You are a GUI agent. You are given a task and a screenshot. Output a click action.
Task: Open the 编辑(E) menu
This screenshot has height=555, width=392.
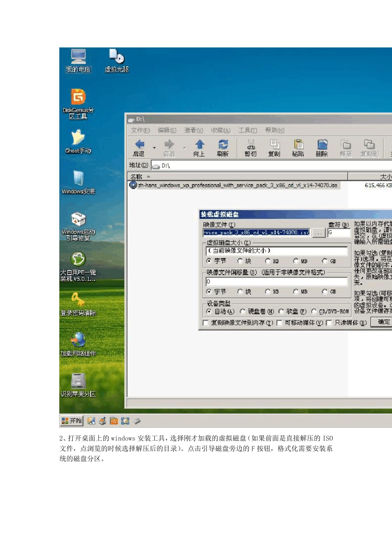point(167,130)
